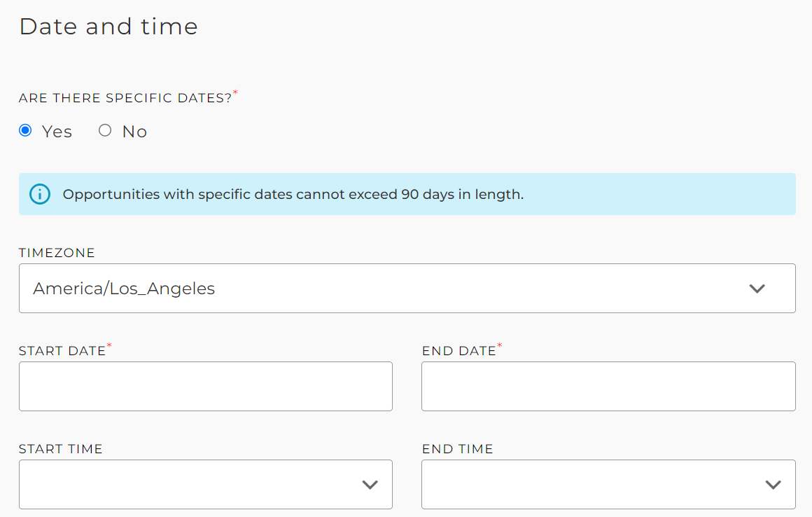Click the Start Time chevron arrow
This screenshot has width=812, height=517.
click(370, 485)
